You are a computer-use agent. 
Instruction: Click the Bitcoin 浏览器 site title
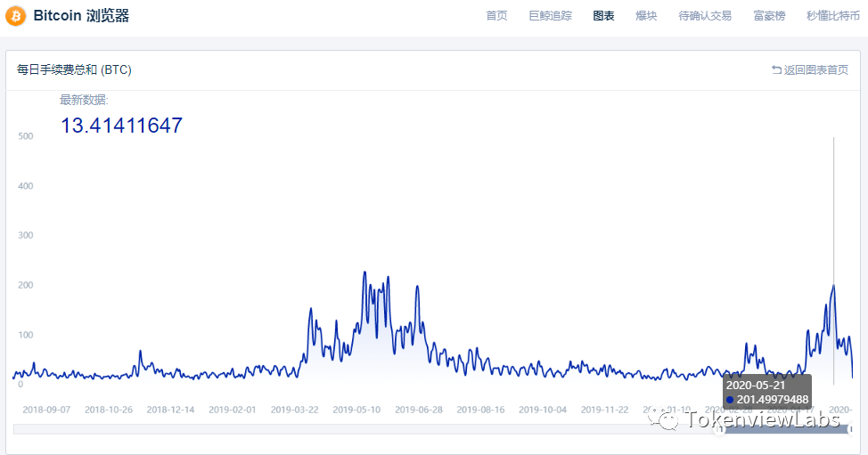pos(81,16)
